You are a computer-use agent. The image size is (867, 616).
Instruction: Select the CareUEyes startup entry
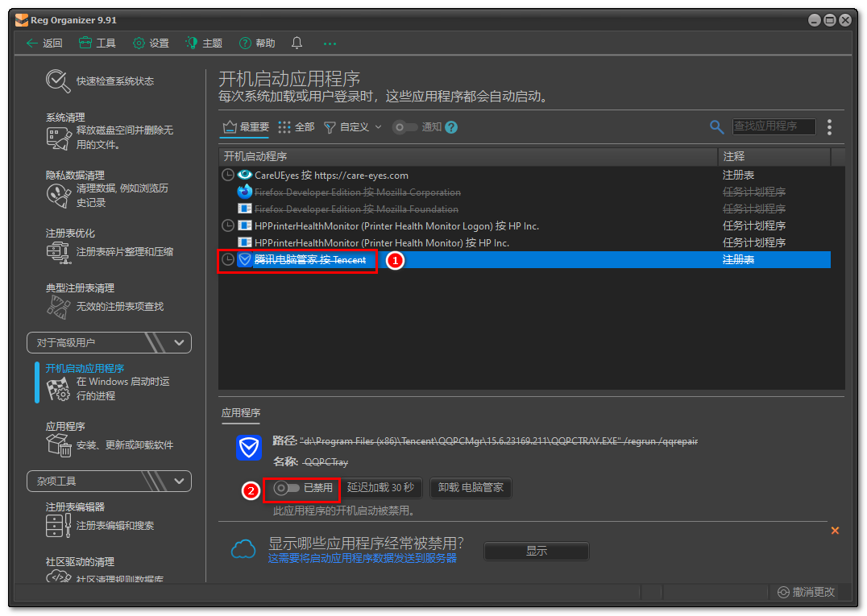click(525, 175)
